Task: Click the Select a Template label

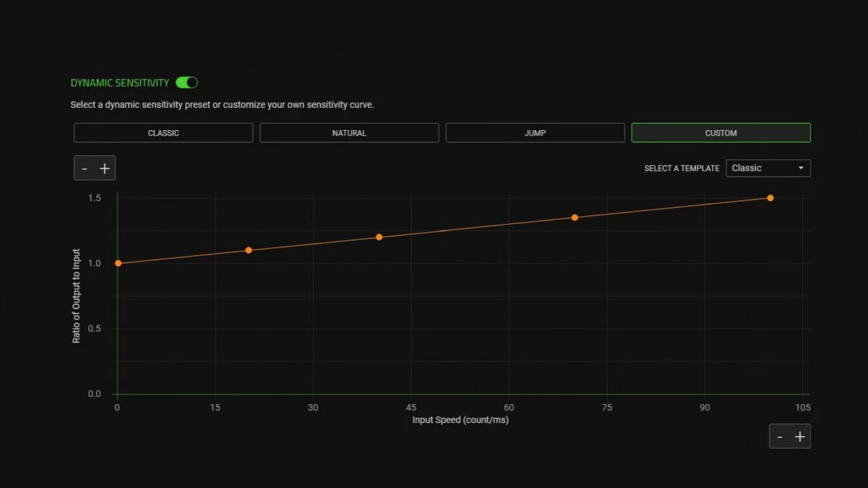Action: click(681, 168)
